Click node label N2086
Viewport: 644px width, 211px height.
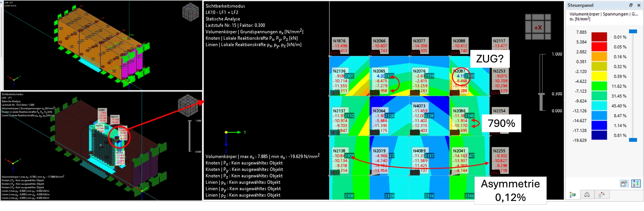pyautogui.click(x=459, y=111)
